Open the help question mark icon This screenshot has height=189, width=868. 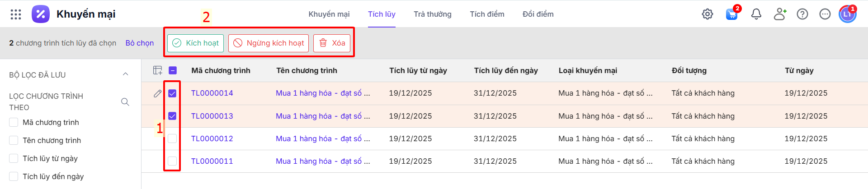pos(802,14)
